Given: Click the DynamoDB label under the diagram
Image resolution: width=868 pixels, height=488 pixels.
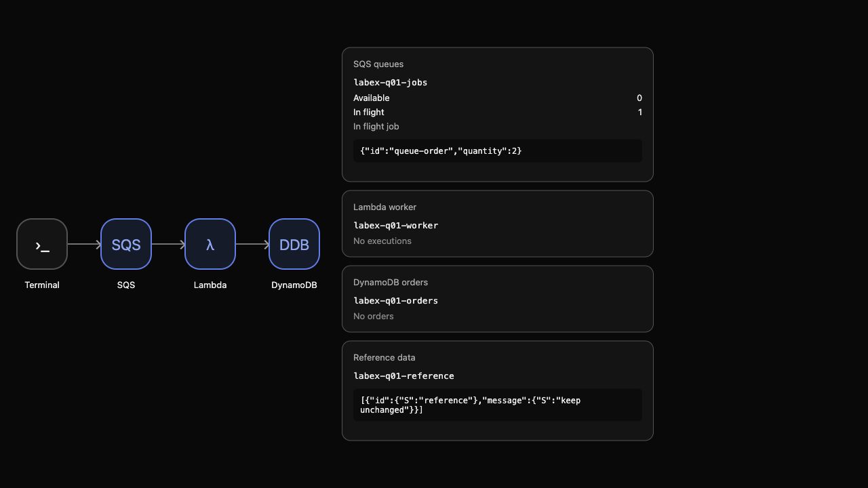Looking at the screenshot, I should pyautogui.click(x=294, y=285).
